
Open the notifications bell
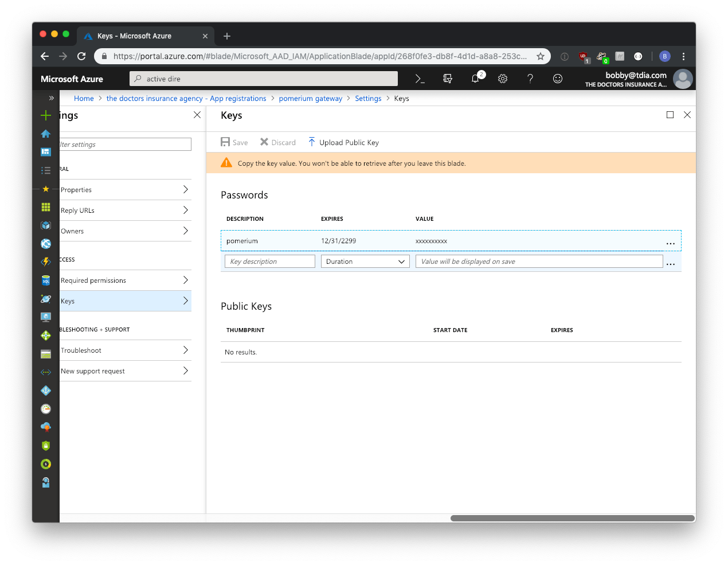click(x=476, y=79)
